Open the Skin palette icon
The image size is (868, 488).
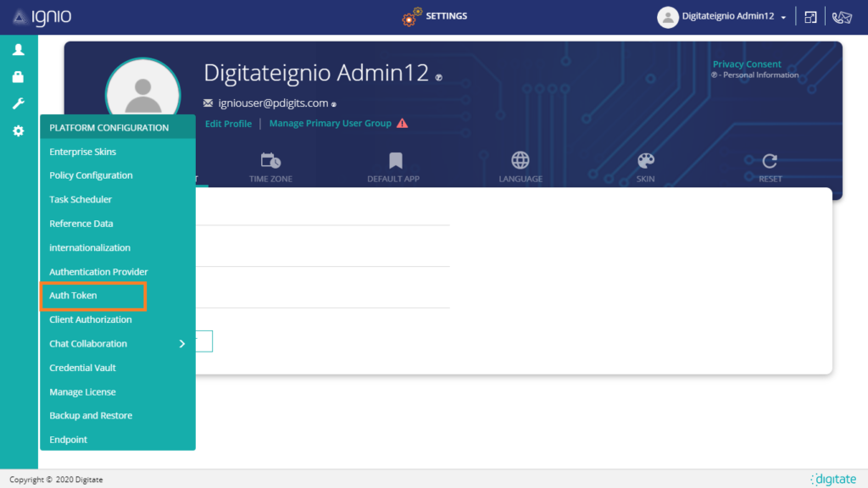646,161
